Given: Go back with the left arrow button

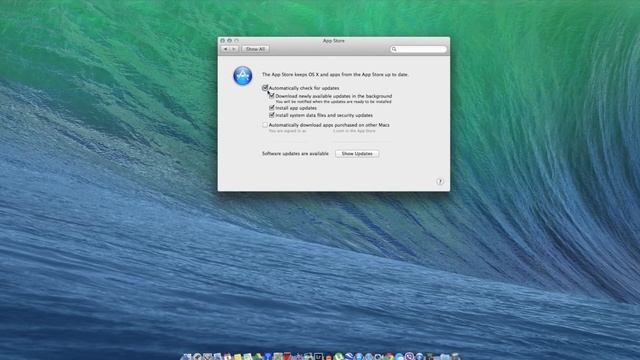Looking at the screenshot, I should pyautogui.click(x=225, y=49).
